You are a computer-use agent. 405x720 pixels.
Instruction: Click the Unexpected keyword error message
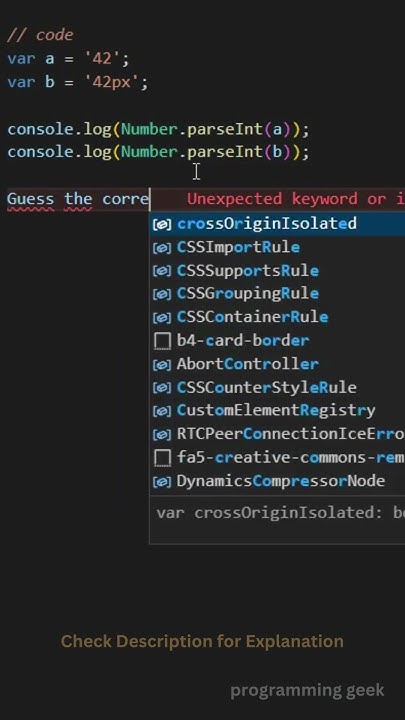pos(296,199)
